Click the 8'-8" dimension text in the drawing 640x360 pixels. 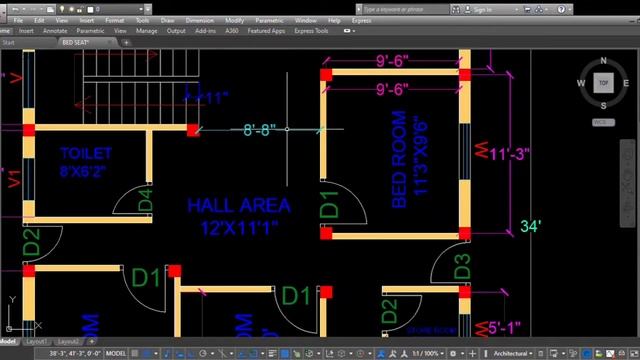[x=260, y=130]
